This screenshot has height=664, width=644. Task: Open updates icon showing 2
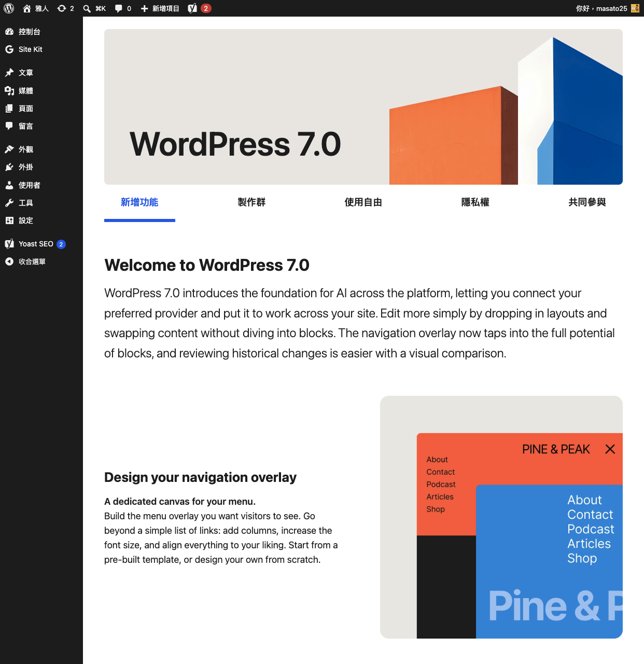click(62, 8)
